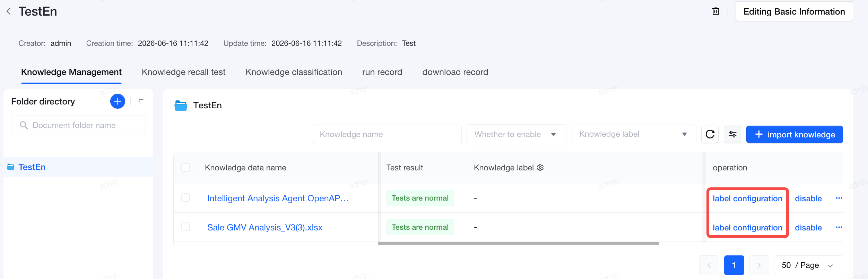This screenshot has width=868, height=279.
Task: Click the import knowledge button
Action: pyautogui.click(x=795, y=134)
